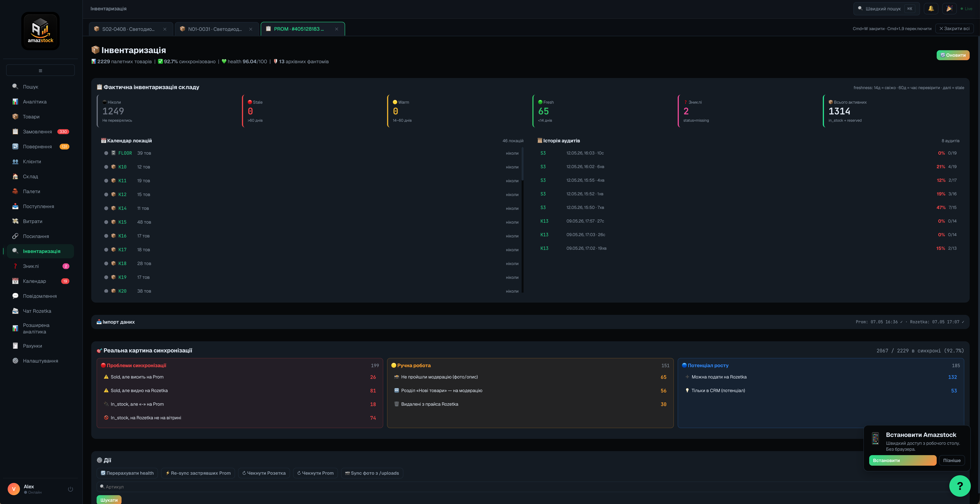Select Інвентаризація in the sidebar
980x504 pixels.
tap(40, 251)
